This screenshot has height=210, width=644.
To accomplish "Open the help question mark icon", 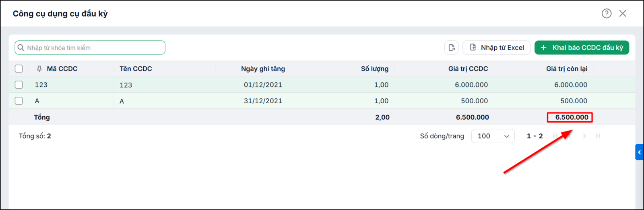I will tap(607, 13).
